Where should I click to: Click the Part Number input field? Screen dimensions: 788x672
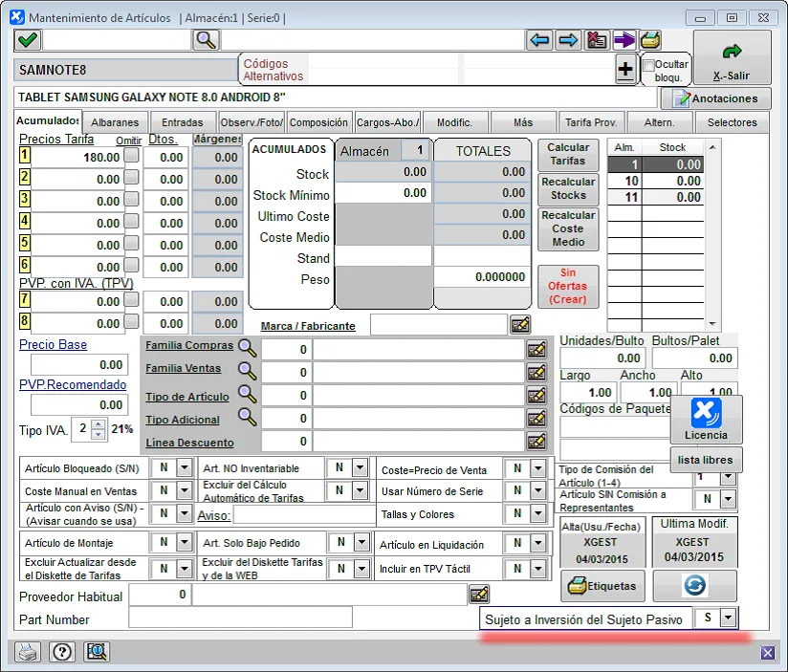click(x=240, y=618)
